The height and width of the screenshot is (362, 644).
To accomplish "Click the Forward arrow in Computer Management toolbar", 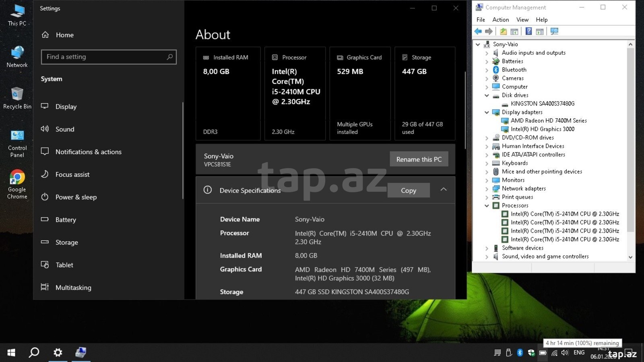I will click(x=489, y=31).
